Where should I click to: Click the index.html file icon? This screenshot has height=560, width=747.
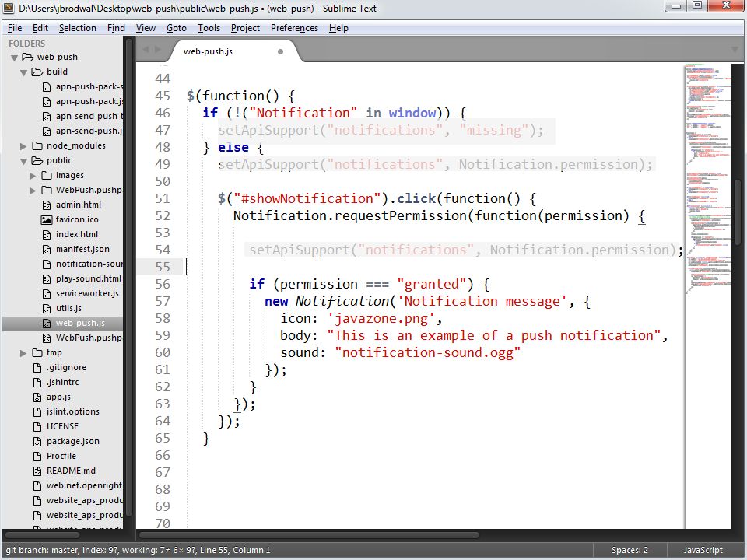tap(47, 234)
